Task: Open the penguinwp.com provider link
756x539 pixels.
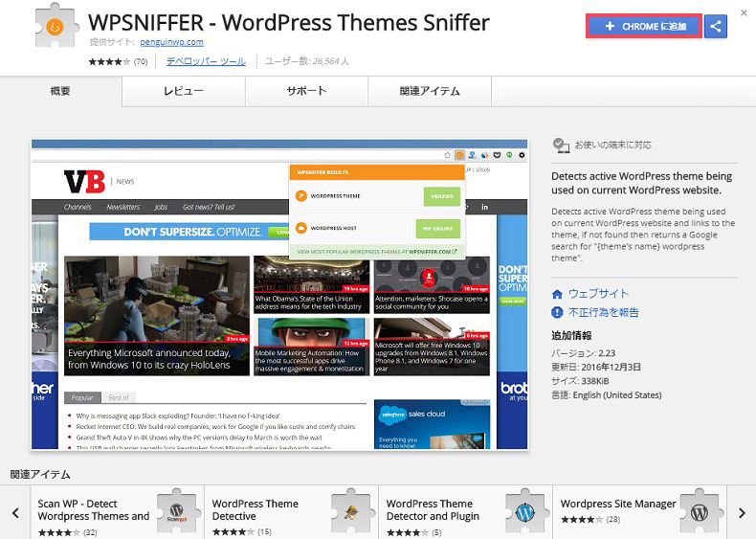Action: coord(171,42)
